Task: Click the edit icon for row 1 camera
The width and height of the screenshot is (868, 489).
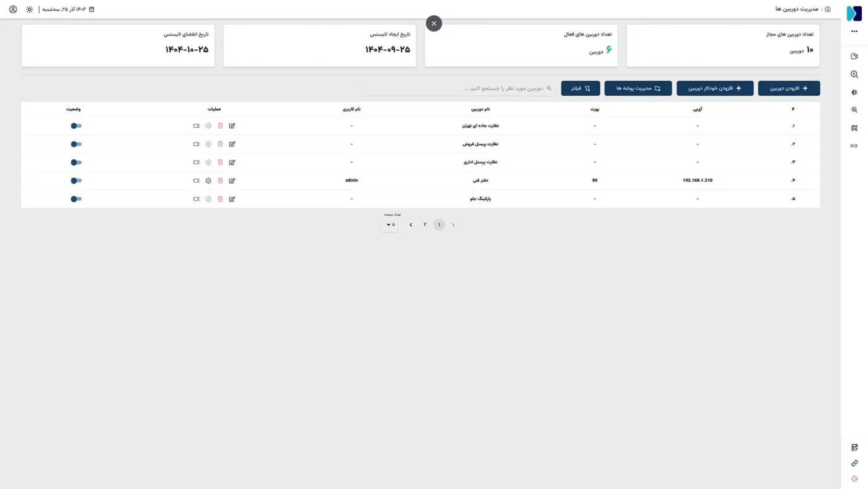Action: click(232, 126)
